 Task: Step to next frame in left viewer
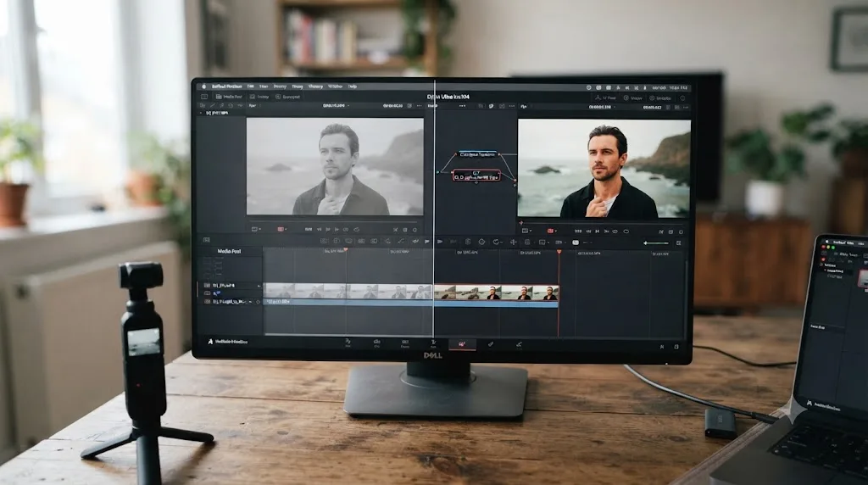click(337, 229)
